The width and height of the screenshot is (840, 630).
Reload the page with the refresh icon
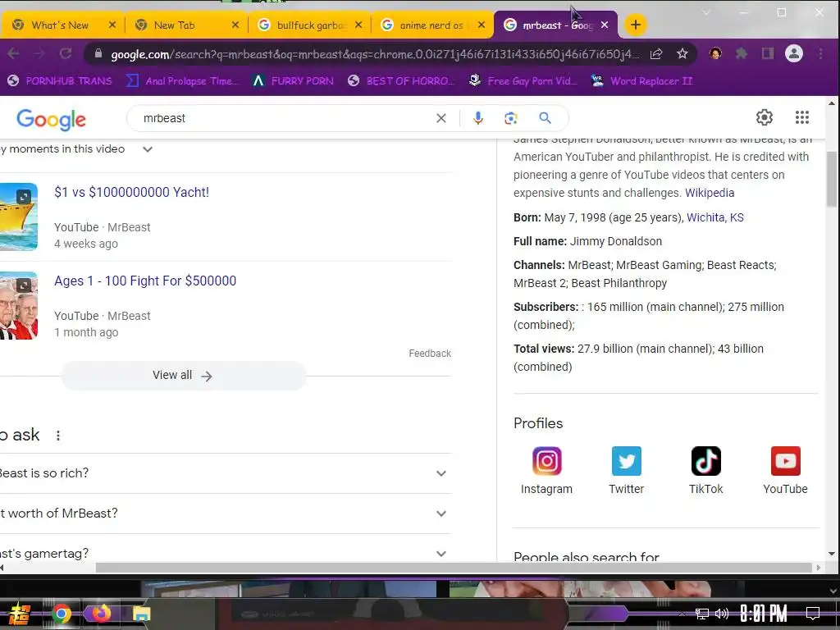(66, 53)
